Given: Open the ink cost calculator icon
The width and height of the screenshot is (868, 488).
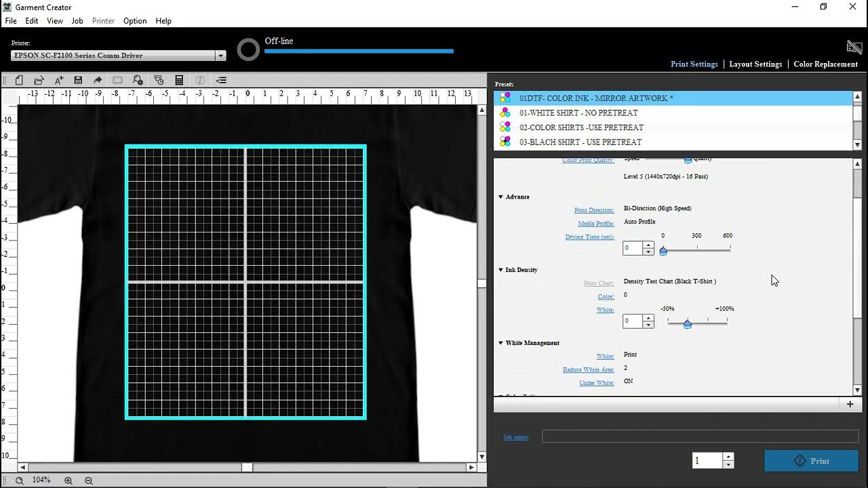Looking at the screenshot, I should click(x=179, y=80).
